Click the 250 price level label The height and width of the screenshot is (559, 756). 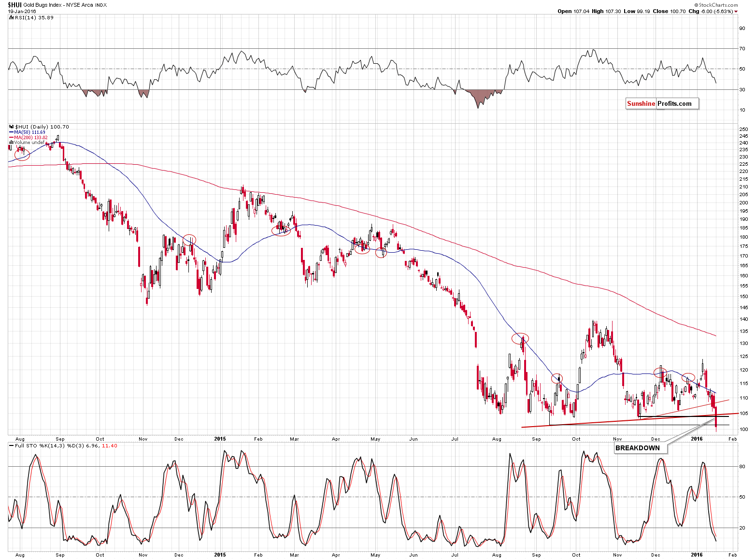tap(743, 129)
